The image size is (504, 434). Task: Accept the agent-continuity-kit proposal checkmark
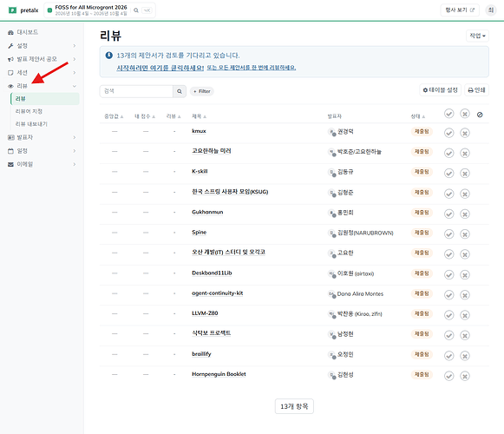coord(448,295)
